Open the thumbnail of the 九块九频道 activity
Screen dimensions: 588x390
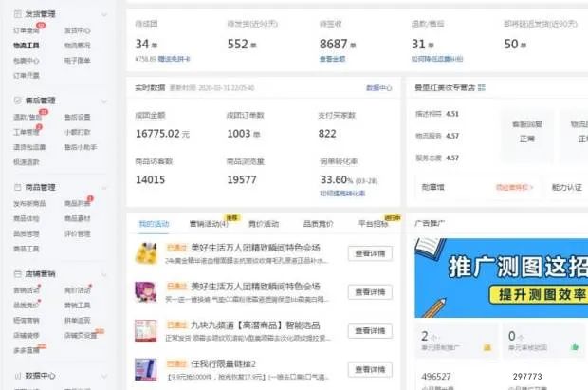(x=146, y=331)
